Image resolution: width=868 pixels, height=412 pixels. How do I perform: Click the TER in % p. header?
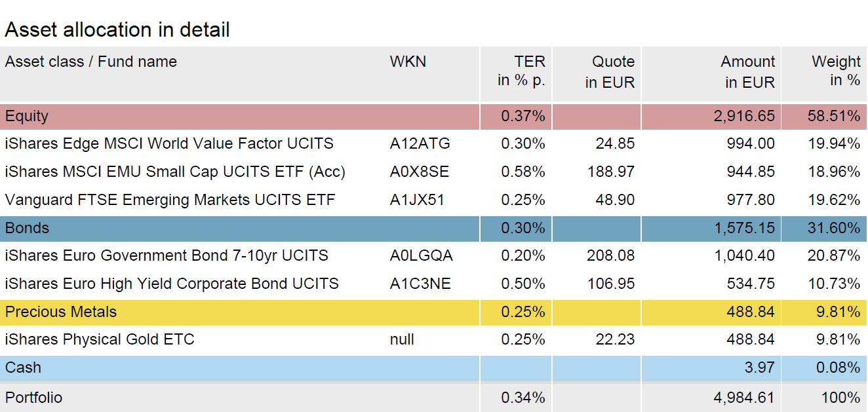point(521,71)
